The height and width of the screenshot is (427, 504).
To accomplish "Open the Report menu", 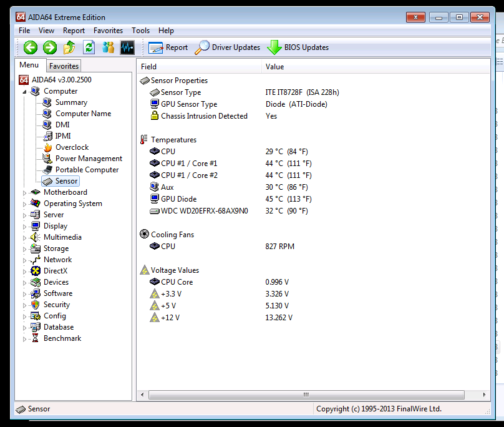I will click(74, 31).
